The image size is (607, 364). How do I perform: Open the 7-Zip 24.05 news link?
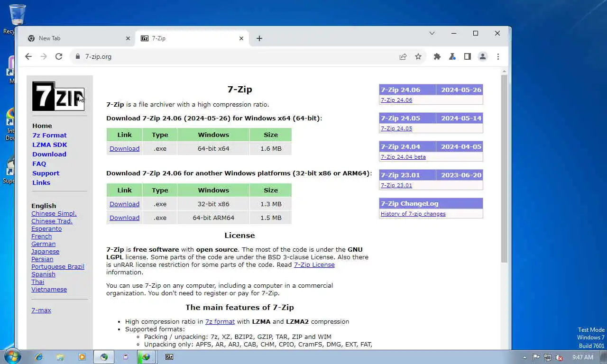click(396, 128)
